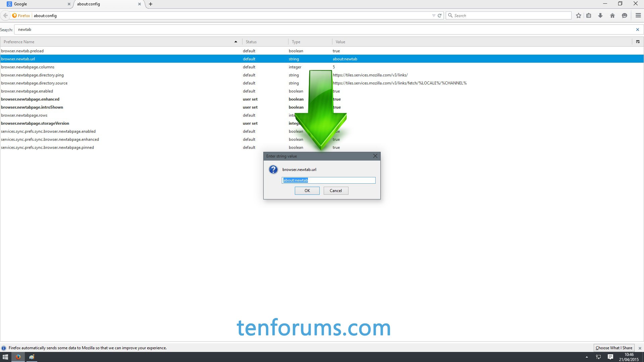
Task: Toggle browser.newtabpage.introShown preference
Action: [32, 107]
